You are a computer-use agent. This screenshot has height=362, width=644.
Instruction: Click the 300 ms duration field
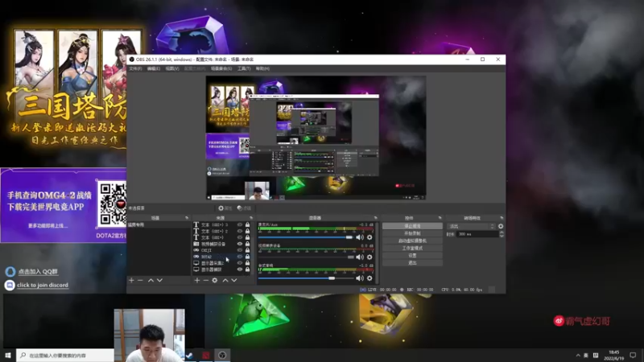tap(477, 234)
